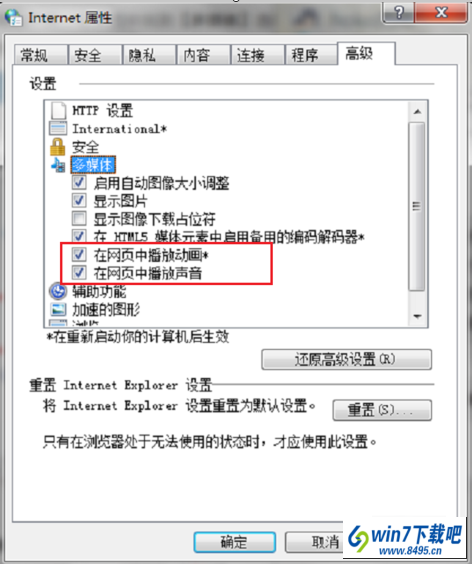Click the International category icon
Image resolution: width=472 pixels, height=564 pixels.
[58, 128]
